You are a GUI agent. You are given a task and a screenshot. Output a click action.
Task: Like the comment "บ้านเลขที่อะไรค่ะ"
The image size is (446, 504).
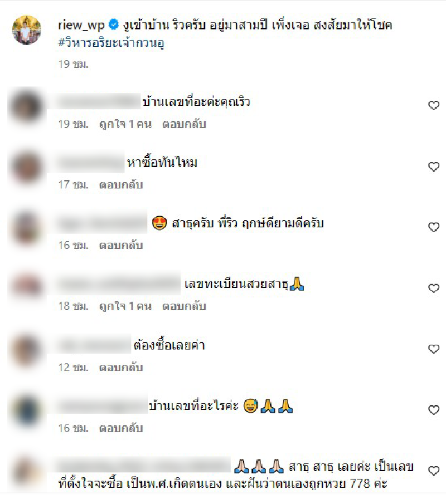pos(434,410)
